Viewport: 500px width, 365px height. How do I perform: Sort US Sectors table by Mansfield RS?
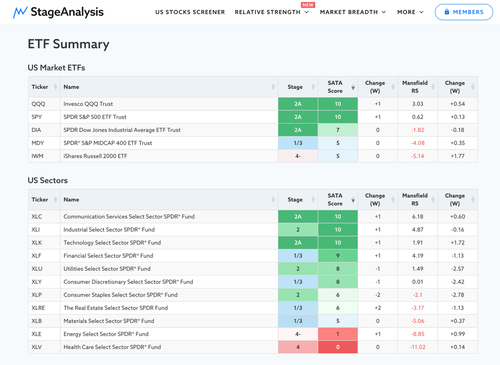click(x=418, y=200)
